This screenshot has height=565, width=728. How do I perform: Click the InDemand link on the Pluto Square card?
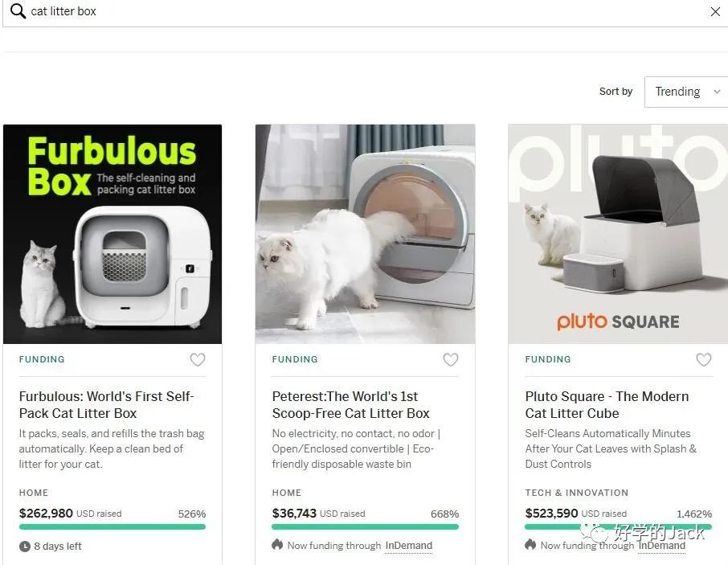click(x=661, y=545)
